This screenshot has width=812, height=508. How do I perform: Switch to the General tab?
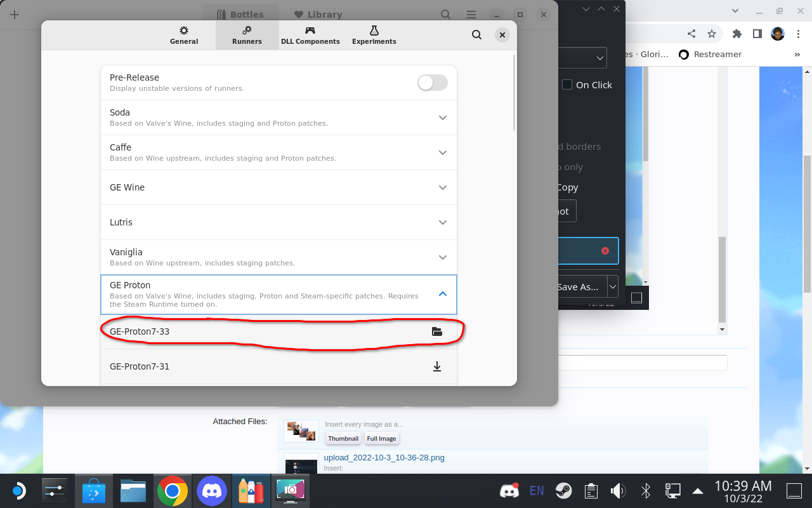[x=184, y=35]
